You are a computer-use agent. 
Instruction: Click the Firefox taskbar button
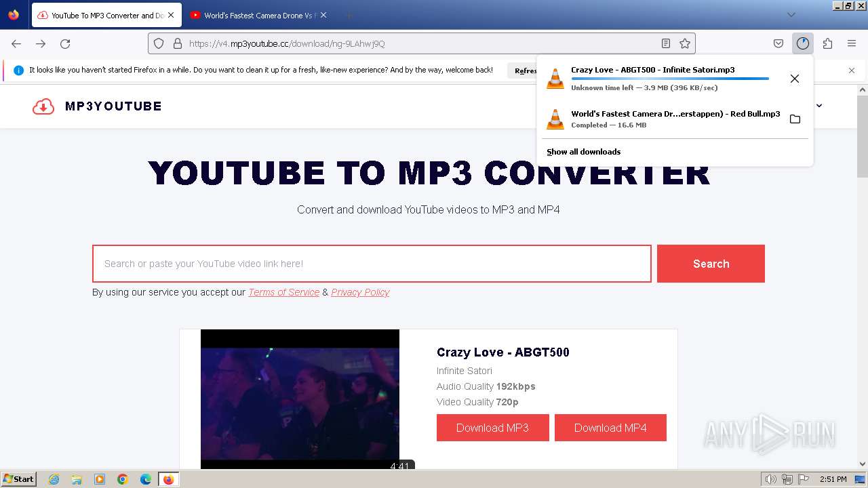168,479
